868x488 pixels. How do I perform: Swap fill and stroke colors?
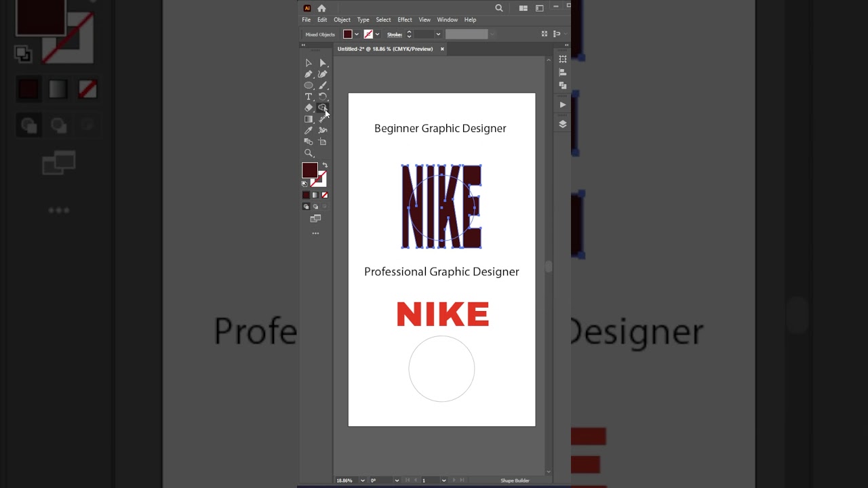325,165
